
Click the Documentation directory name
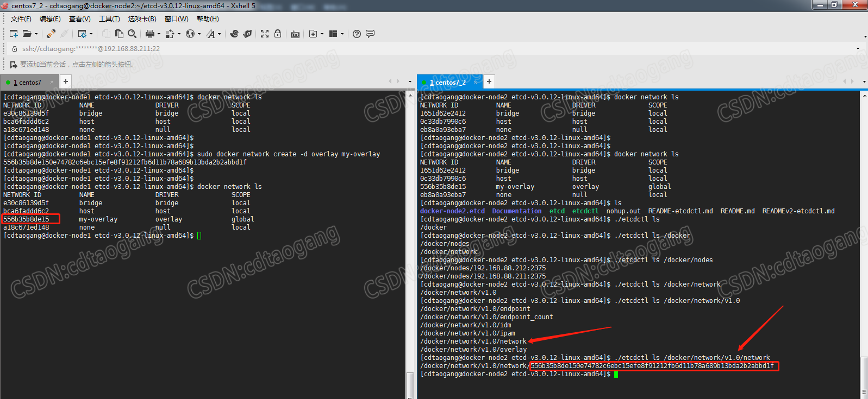point(516,211)
